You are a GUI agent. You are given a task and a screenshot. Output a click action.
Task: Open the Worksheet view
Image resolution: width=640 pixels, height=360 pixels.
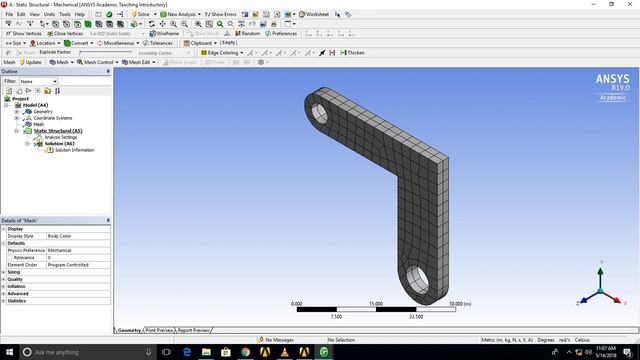click(x=313, y=14)
